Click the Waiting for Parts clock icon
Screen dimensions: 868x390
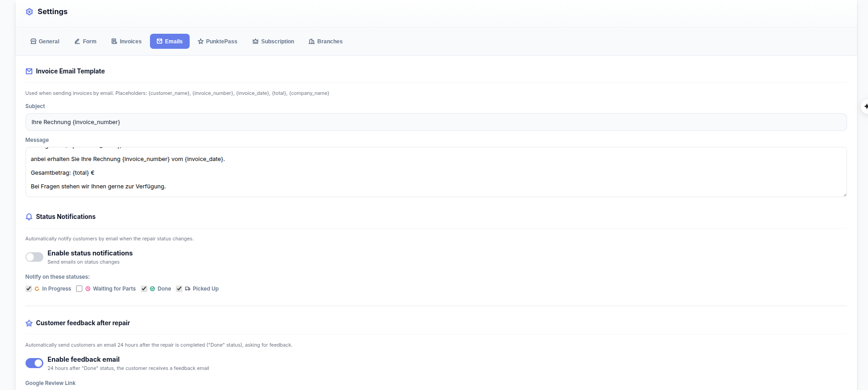tap(88, 289)
